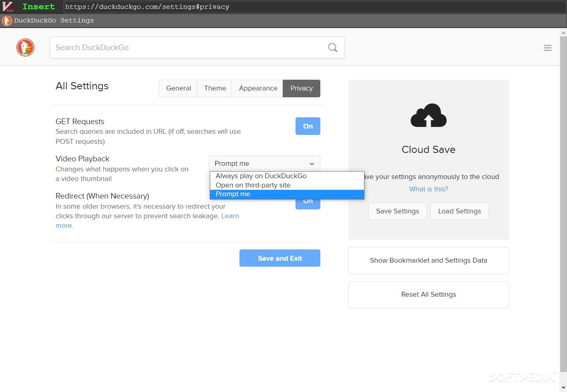Toggle the Redirect On switch
This screenshot has height=392, width=567.
[x=308, y=204]
